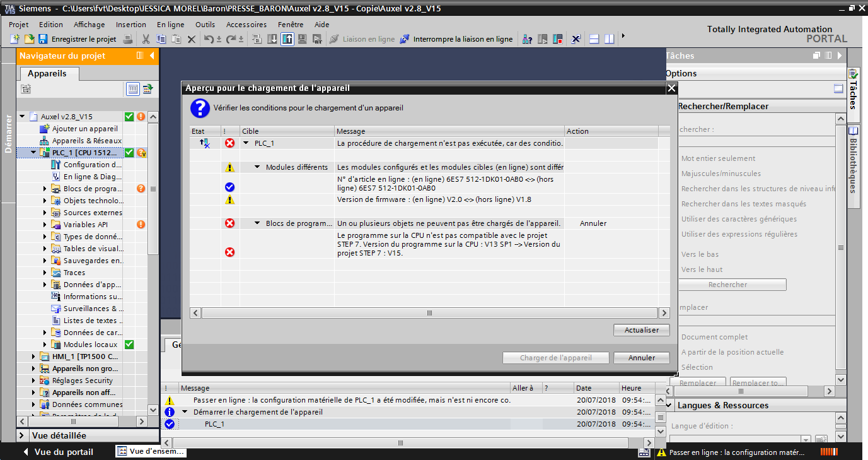The width and height of the screenshot is (868, 460).
Task: Expand the HMI_1 device node
Action: (33, 357)
